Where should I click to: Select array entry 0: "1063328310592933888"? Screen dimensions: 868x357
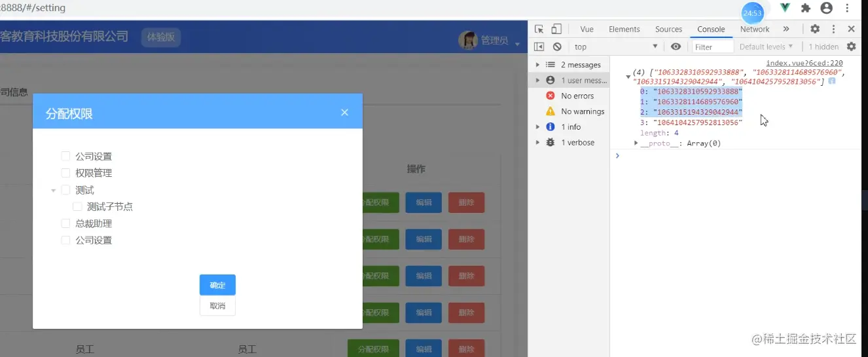point(691,92)
